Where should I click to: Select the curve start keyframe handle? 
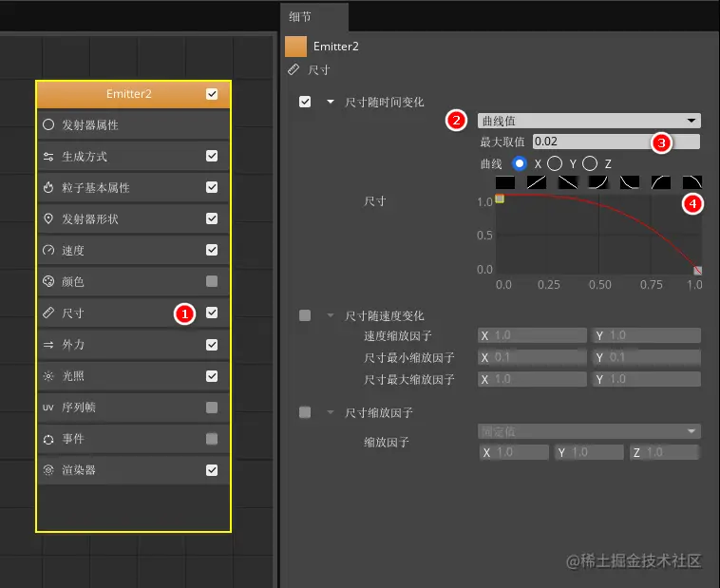click(500, 199)
